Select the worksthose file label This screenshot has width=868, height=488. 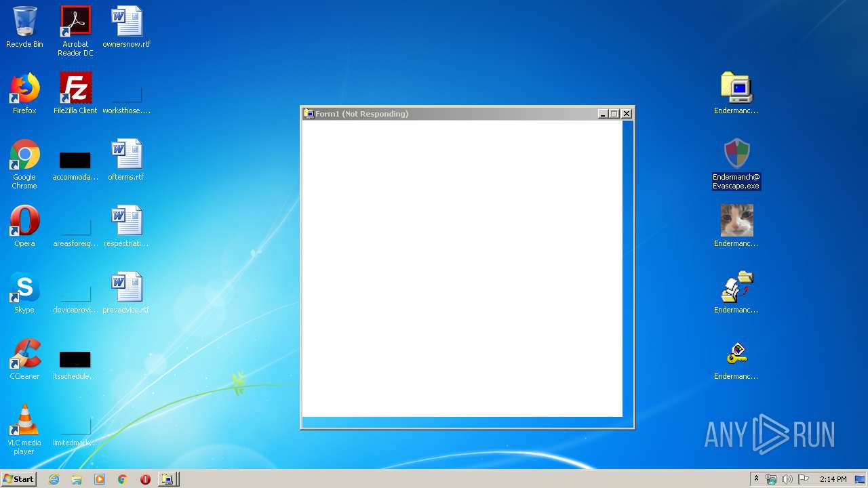[127, 110]
